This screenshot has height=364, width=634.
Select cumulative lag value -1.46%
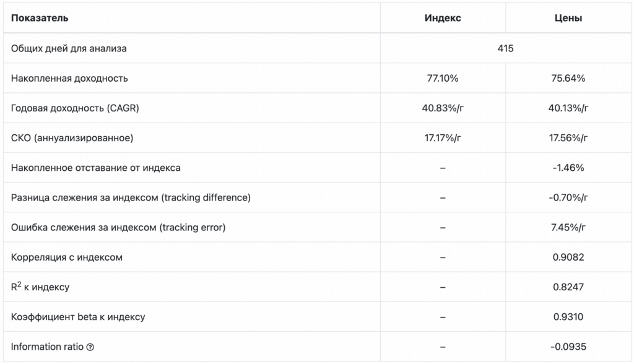coord(568,168)
